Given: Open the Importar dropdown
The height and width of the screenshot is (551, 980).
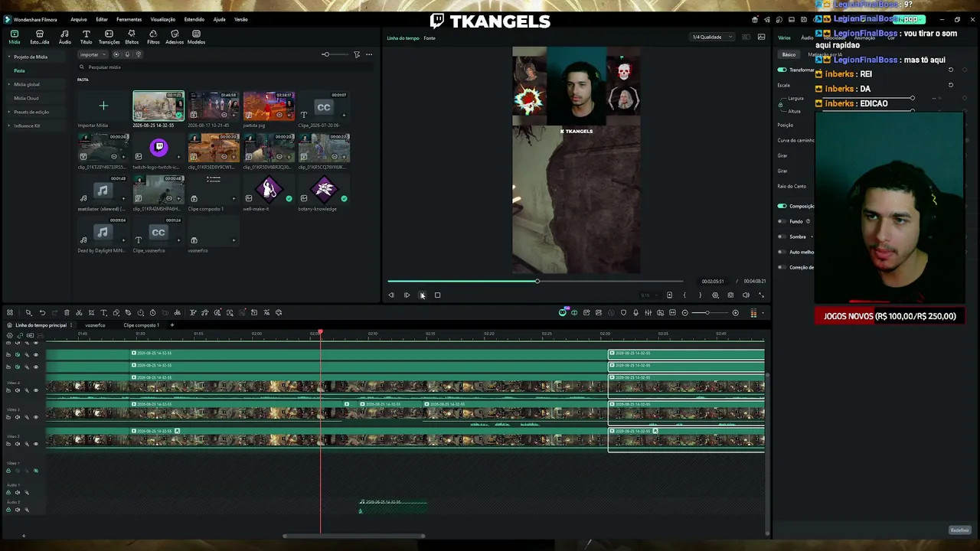Looking at the screenshot, I should click(x=92, y=54).
